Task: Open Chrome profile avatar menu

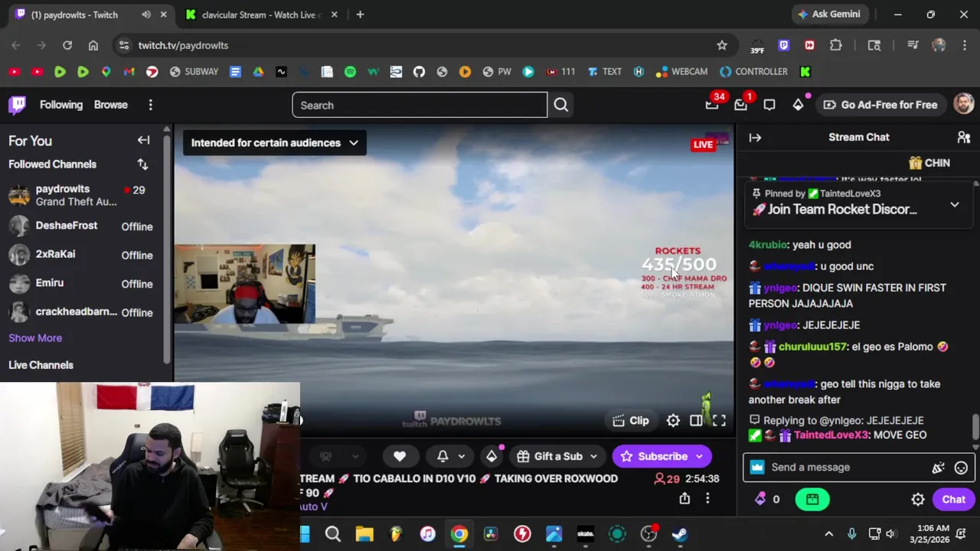Action: click(x=939, y=45)
